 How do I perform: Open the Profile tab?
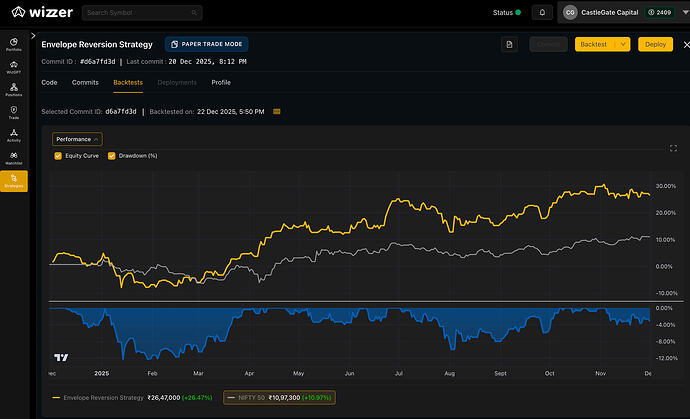(221, 82)
